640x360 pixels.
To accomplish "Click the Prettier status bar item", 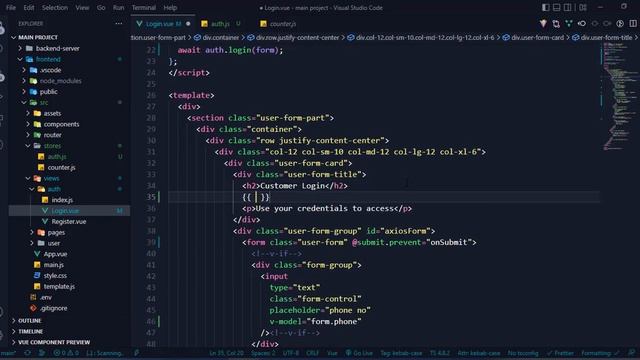I will (x=560, y=353).
